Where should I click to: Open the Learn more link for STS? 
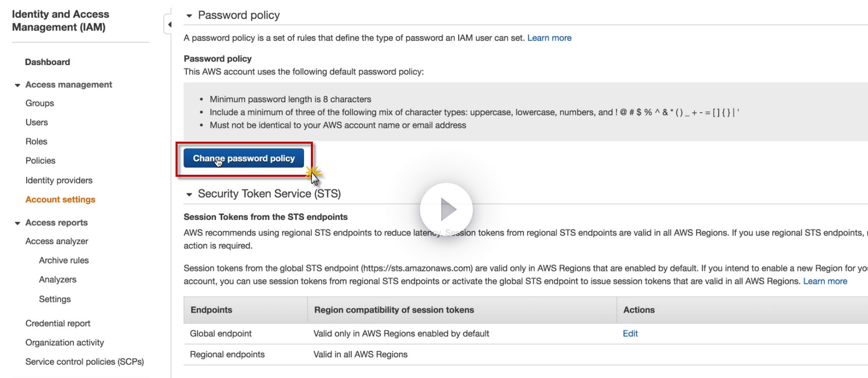click(825, 281)
